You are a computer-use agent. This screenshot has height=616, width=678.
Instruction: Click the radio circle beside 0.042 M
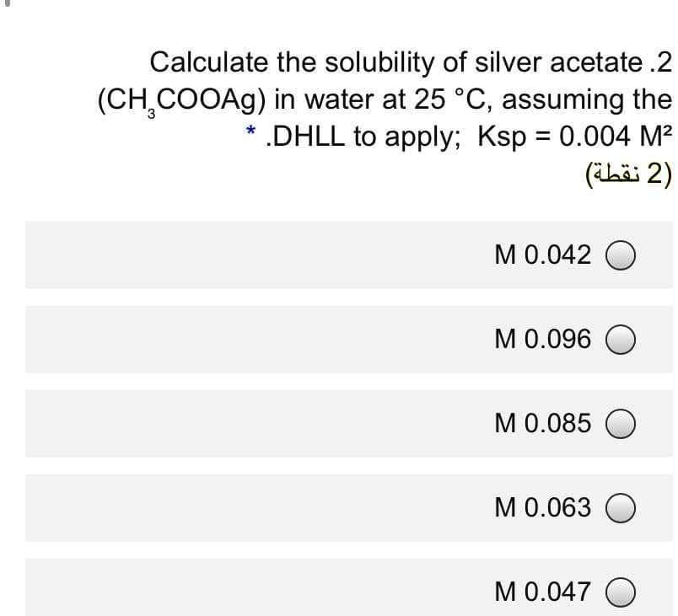coord(622,255)
